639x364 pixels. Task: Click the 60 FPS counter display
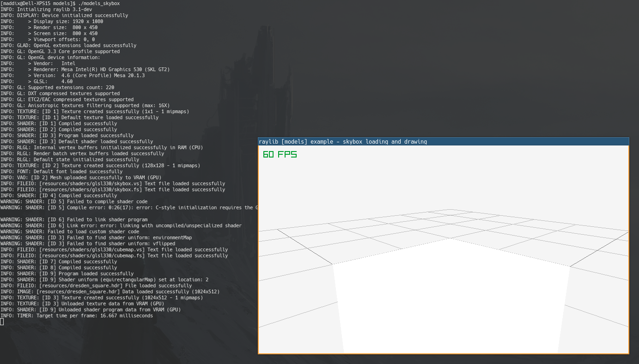[280, 155]
